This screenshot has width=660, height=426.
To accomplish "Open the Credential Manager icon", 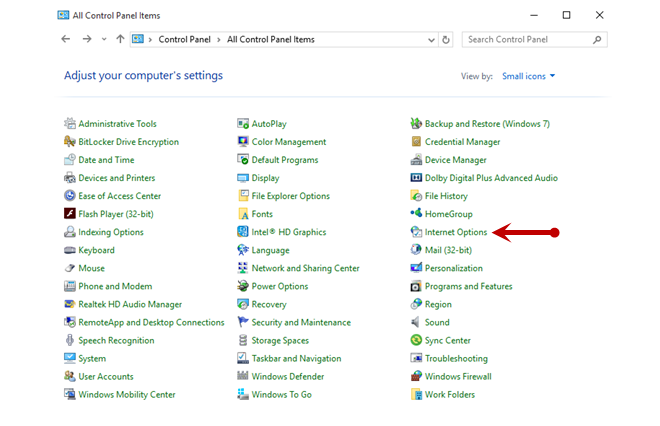I will click(416, 141).
